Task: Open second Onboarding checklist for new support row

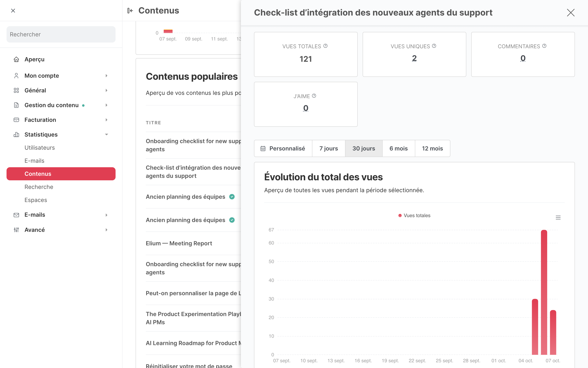Action: pyautogui.click(x=193, y=268)
